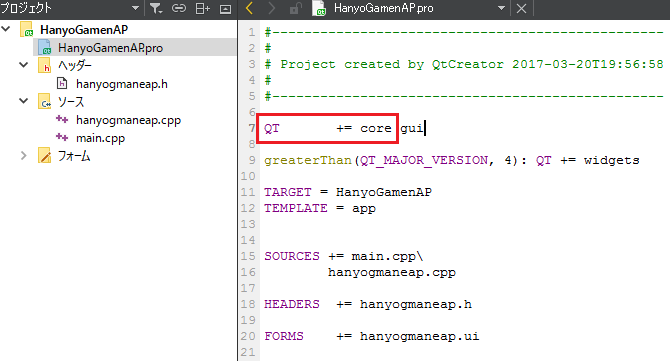Select the フォーム folder label
The width and height of the screenshot is (670, 361).
tap(74, 156)
